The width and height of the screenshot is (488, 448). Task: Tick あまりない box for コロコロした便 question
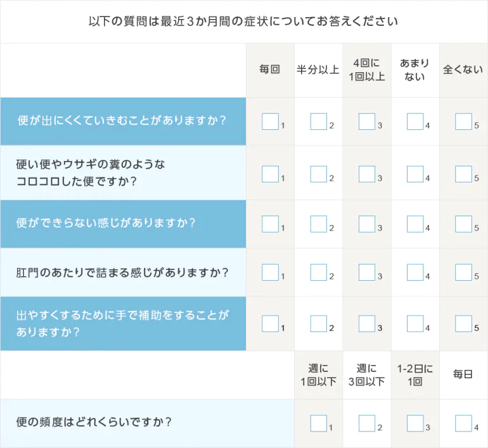click(x=415, y=174)
